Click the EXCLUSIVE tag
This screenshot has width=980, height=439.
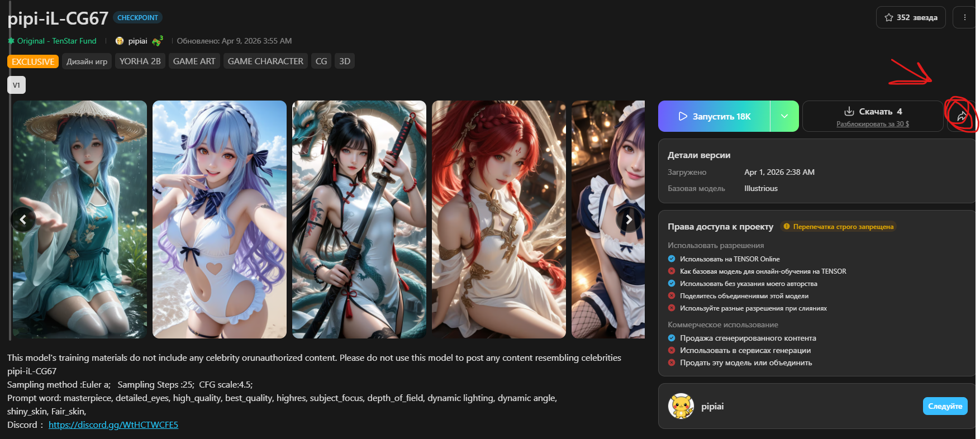click(33, 61)
